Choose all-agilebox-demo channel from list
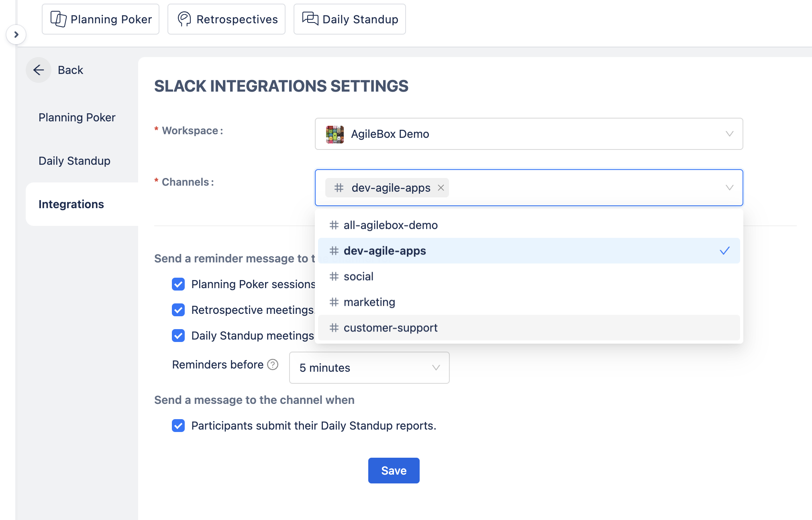The width and height of the screenshot is (812, 520). [390, 225]
